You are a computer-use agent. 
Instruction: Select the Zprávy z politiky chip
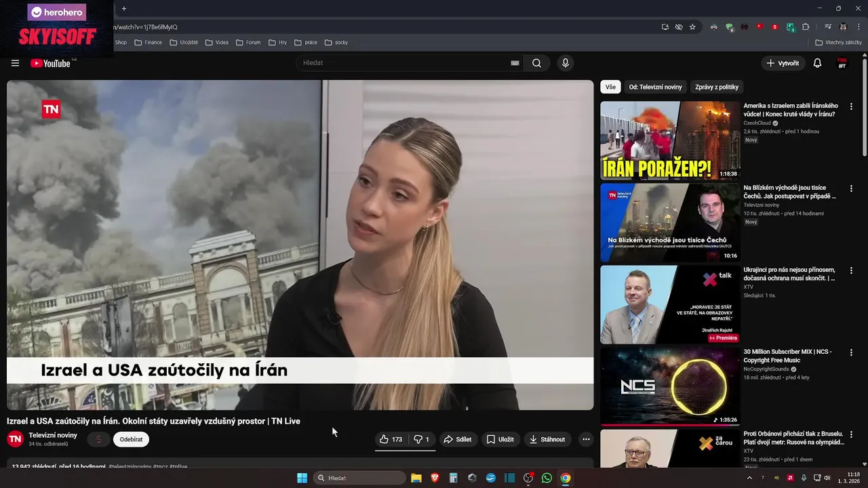tap(717, 87)
